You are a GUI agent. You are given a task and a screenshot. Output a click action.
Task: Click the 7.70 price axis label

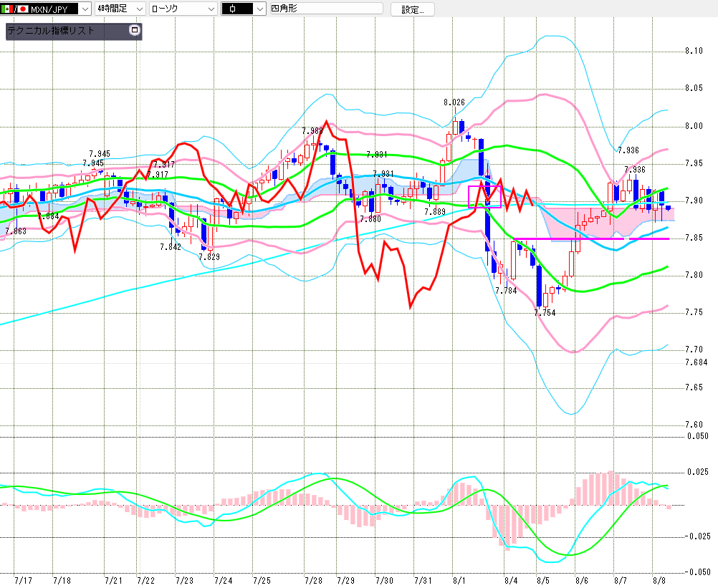[x=694, y=349]
